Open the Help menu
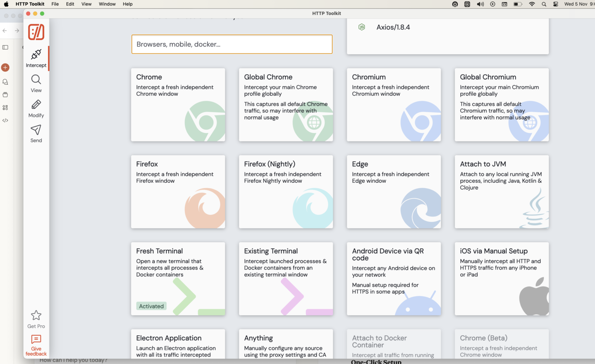Image resolution: width=595 pixels, height=364 pixels. click(x=127, y=4)
